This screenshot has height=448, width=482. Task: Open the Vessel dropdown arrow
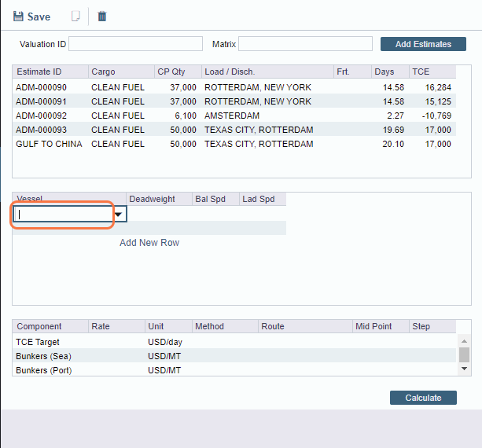tap(119, 214)
